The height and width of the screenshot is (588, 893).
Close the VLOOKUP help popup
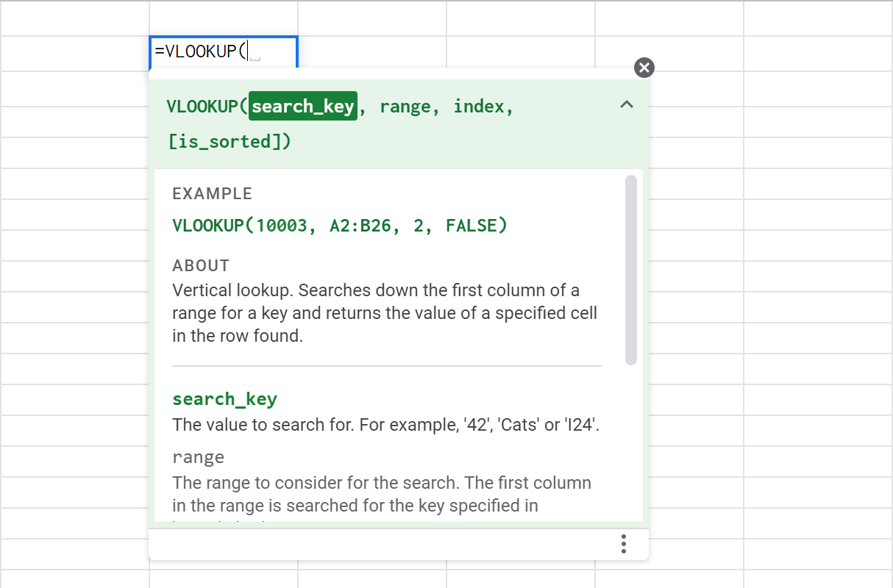(x=644, y=68)
